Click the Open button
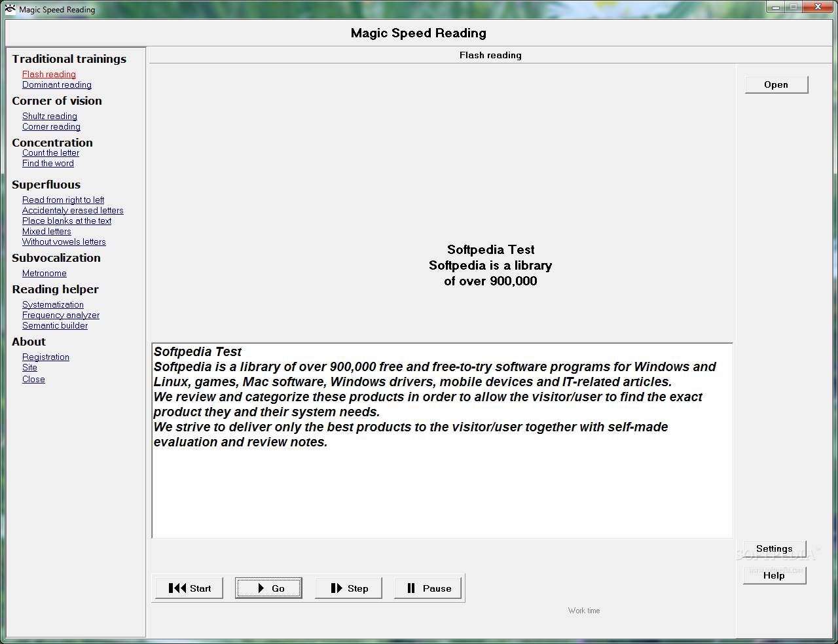The image size is (838, 644). click(776, 84)
